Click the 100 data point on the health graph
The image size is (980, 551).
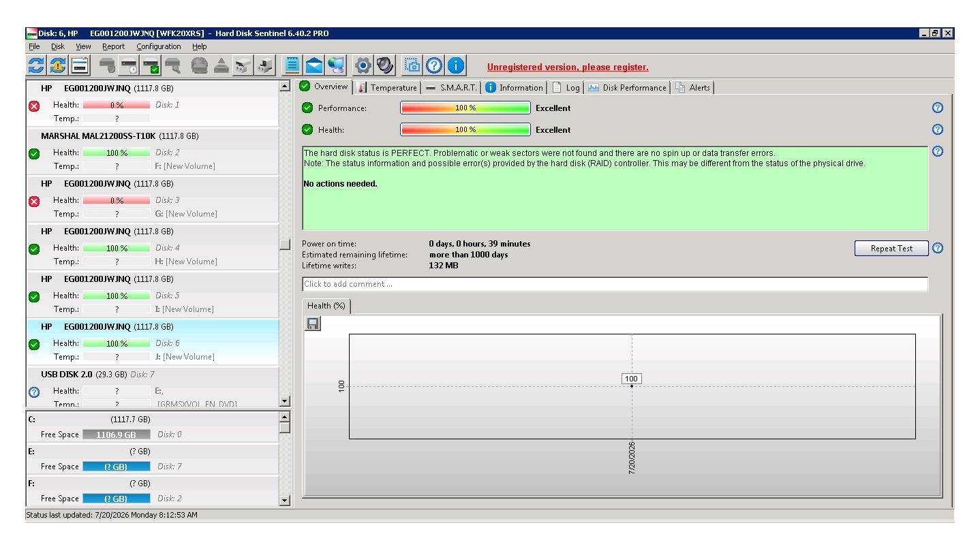pyautogui.click(x=632, y=386)
